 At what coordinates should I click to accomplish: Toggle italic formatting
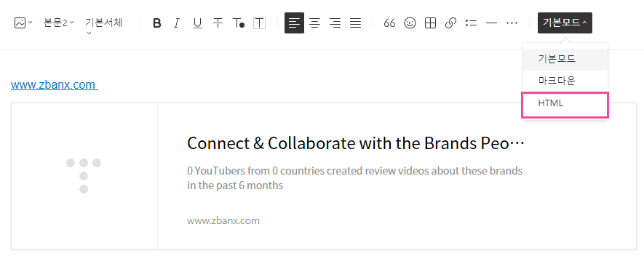coord(177,23)
